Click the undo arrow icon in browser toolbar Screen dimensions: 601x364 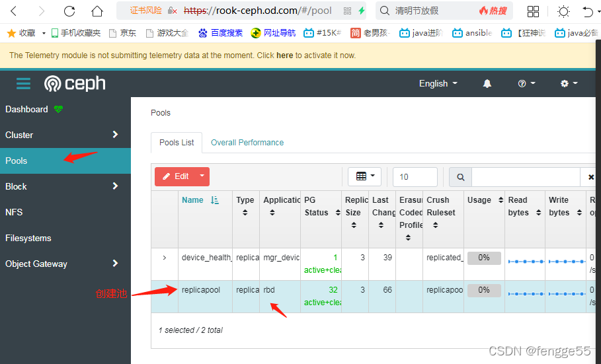588,12
